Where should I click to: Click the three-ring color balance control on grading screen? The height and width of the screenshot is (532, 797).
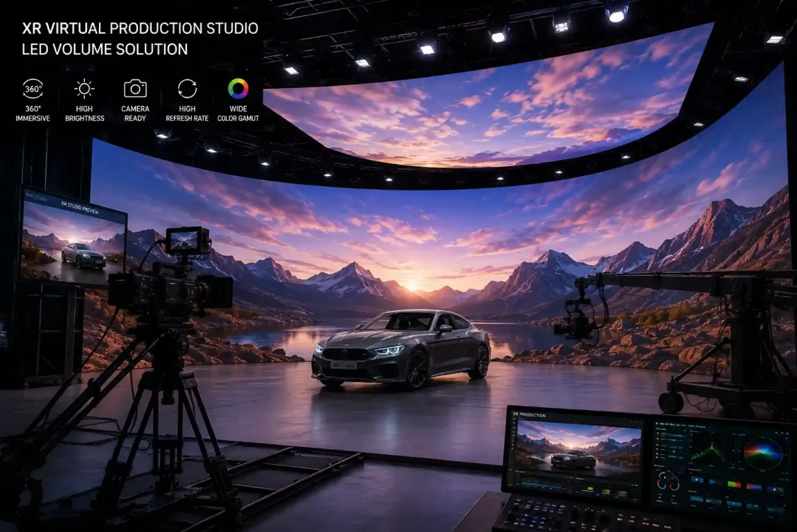(667, 481)
